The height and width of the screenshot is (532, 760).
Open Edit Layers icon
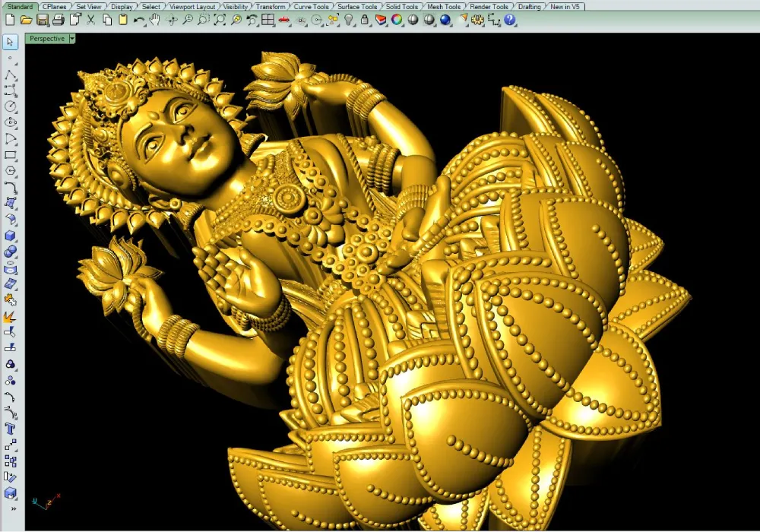coord(381,20)
